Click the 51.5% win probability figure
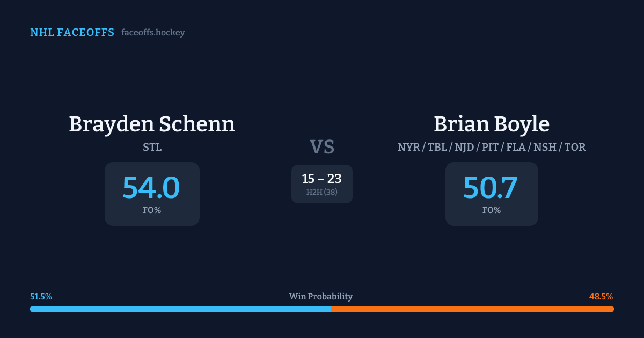 point(41,297)
